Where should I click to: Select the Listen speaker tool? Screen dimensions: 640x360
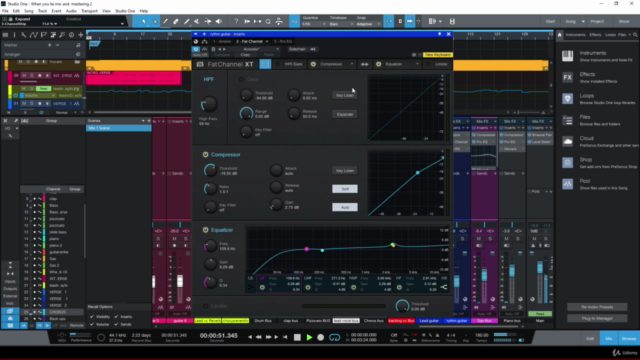(x=219, y=21)
